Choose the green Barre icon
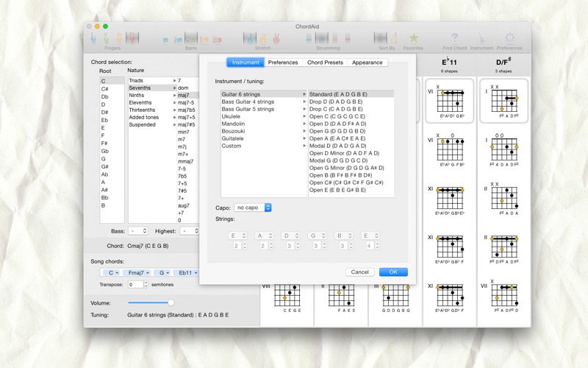 pos(191,39)
